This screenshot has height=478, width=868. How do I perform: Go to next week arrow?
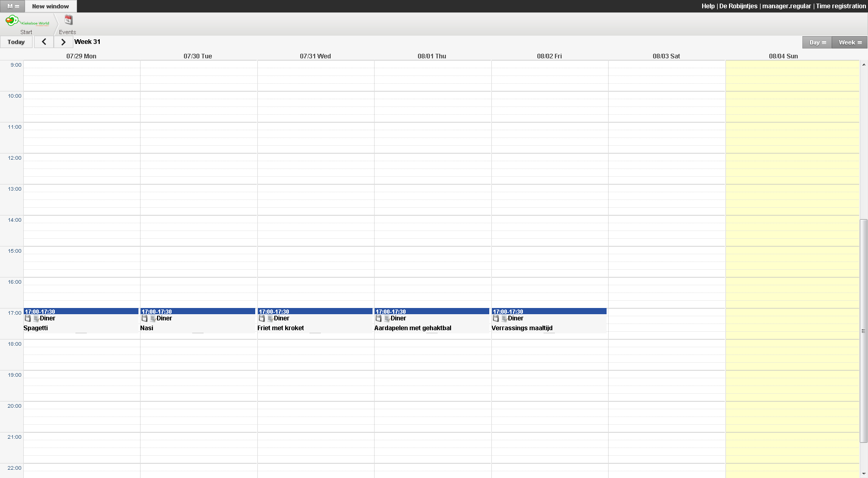pyautogui.click(x=63, y=42)
